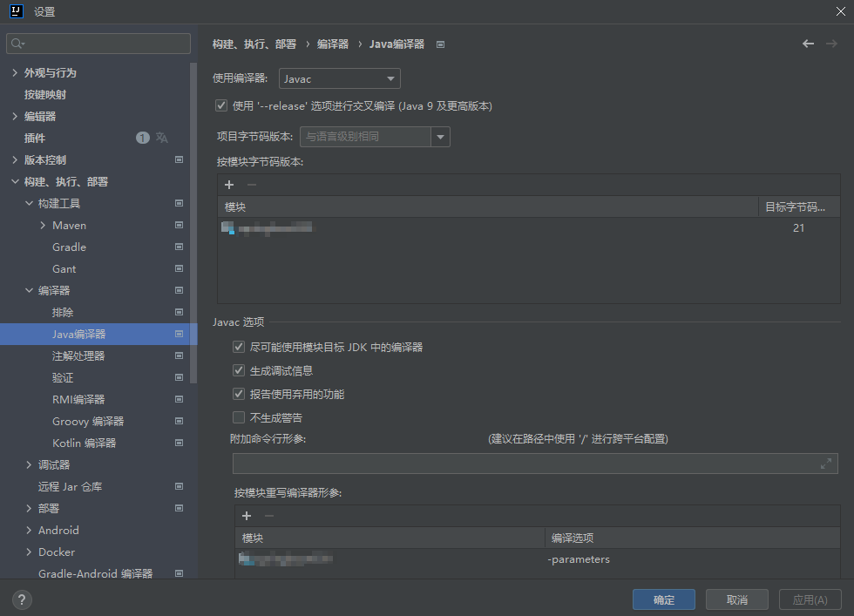Expand the 编辑器 tree node
The image size is (854, 616).
[x=15, y=116]
